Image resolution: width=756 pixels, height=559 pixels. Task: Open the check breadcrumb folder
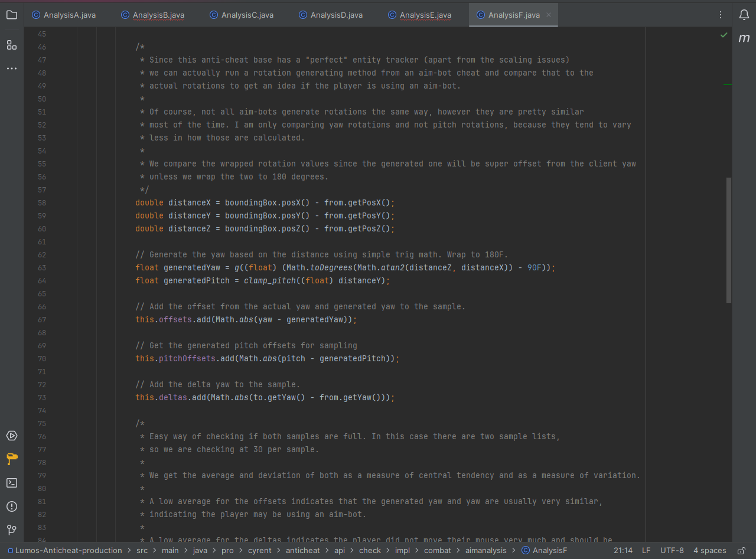[370, 551]
